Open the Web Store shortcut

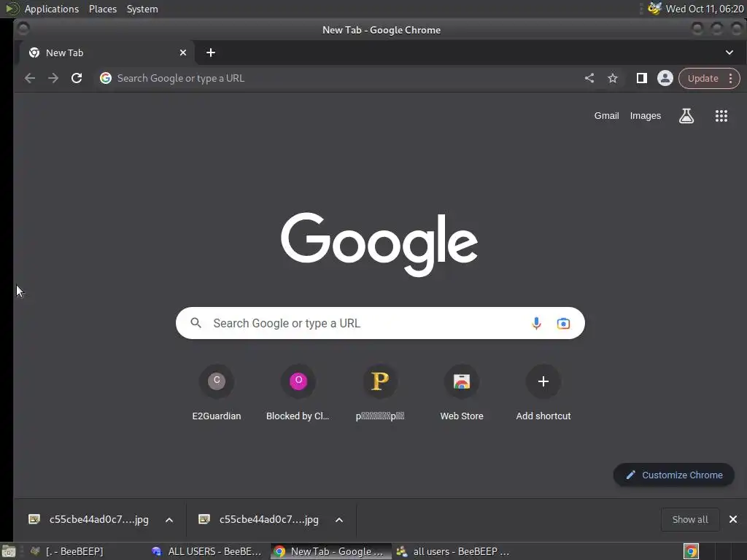[462, 393]
